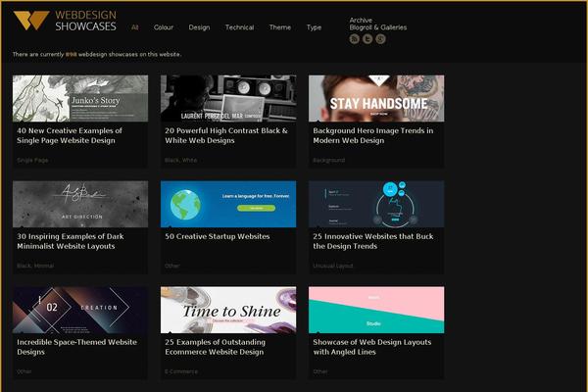The width and height of the screenshot is (588, 392).
Task: Open 25 Innovative Websites that Buck Trends article
Action: point(373,241)
